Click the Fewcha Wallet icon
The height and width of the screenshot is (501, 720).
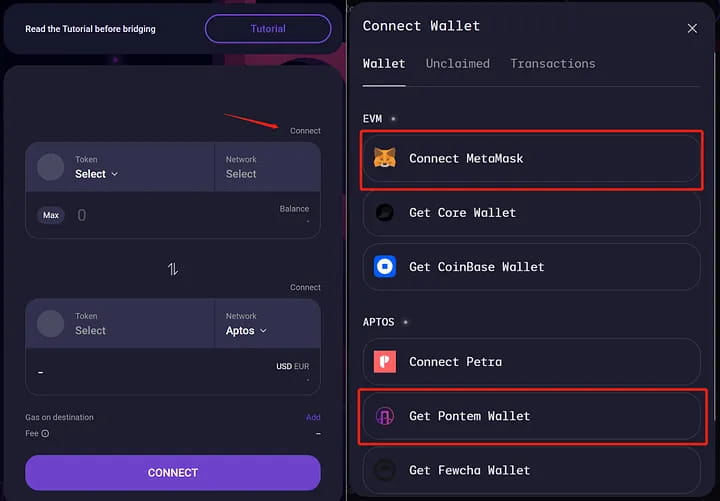(x=385, y=470)
